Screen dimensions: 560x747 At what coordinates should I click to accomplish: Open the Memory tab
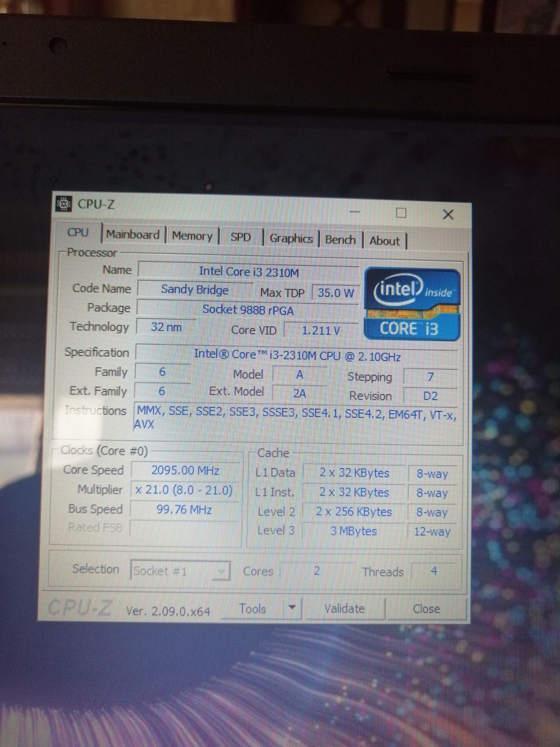tap(192, 236)
